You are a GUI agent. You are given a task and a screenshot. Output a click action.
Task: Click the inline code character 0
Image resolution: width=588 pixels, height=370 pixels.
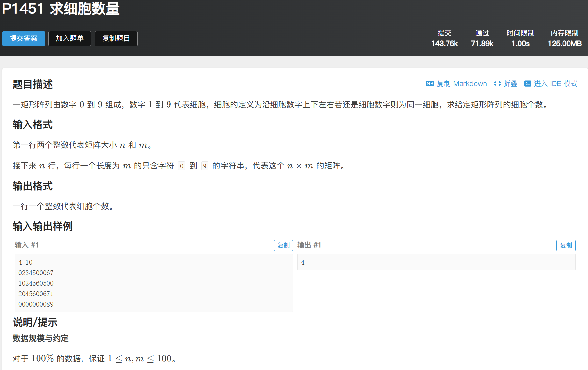tap(182, 166)
